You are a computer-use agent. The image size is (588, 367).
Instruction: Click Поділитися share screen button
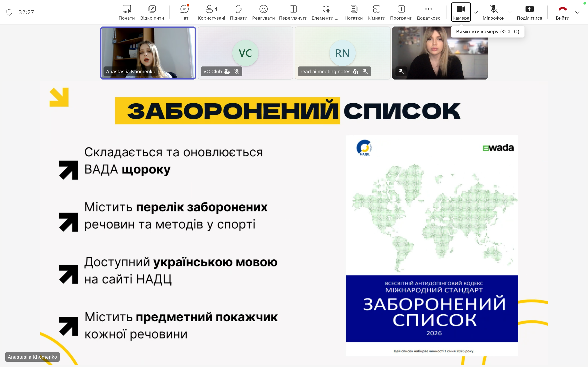[529, 12]
